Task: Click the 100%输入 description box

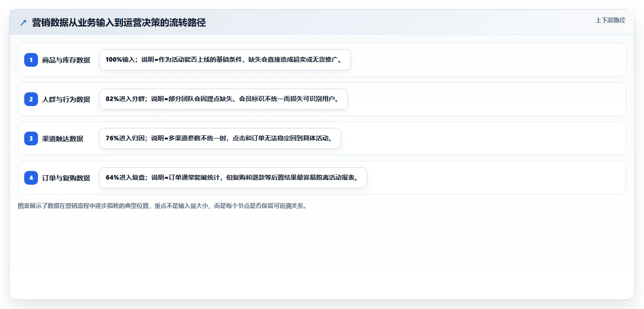Action: pyautogui.click(x=225, y=60)
